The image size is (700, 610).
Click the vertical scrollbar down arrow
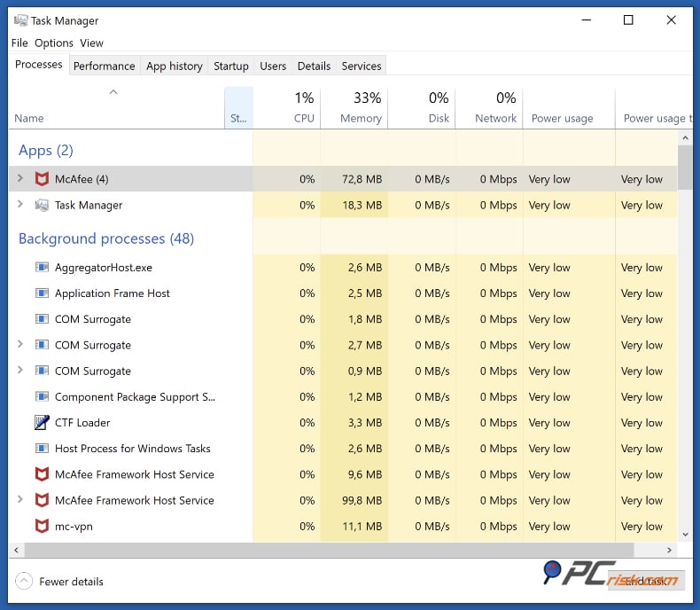tap(684, 535)
